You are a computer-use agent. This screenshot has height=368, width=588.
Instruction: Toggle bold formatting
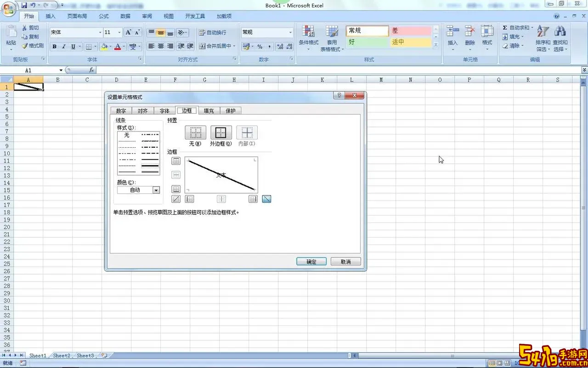click(55, 46)
